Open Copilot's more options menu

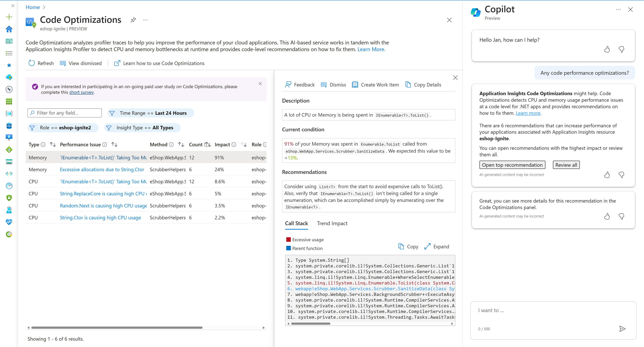pos(618,10)
